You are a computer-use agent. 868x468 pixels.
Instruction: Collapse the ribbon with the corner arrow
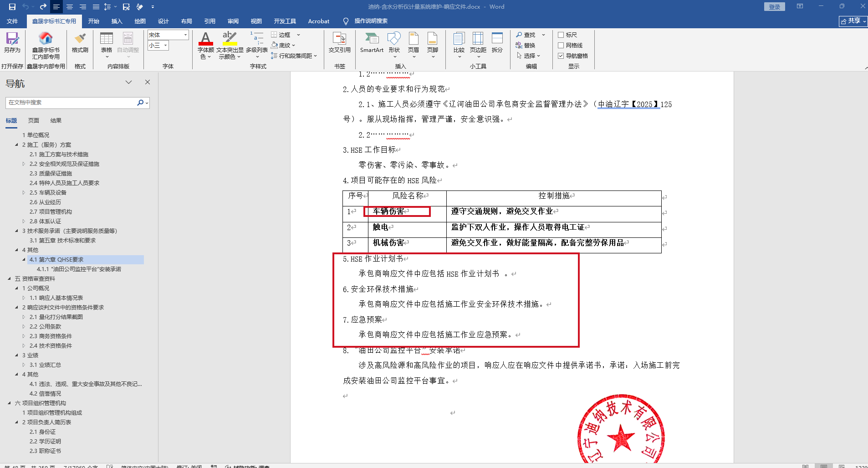point(866,67)
